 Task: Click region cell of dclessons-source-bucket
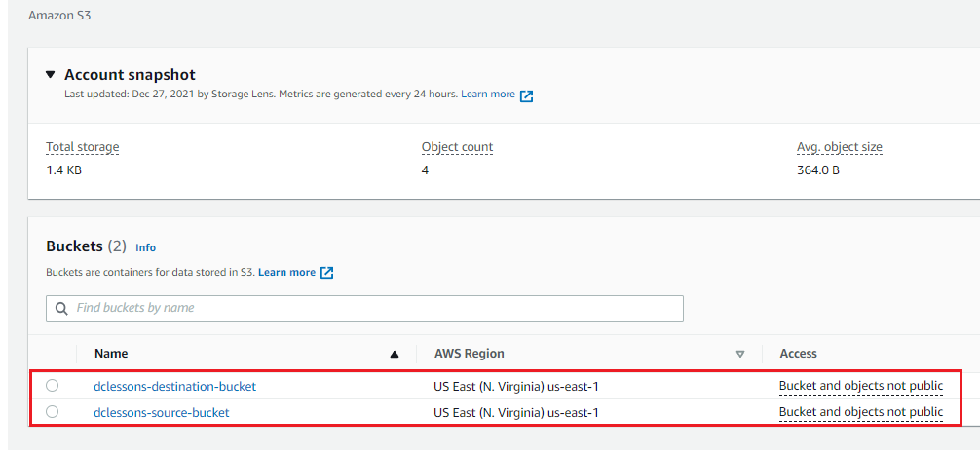[516, 413]
